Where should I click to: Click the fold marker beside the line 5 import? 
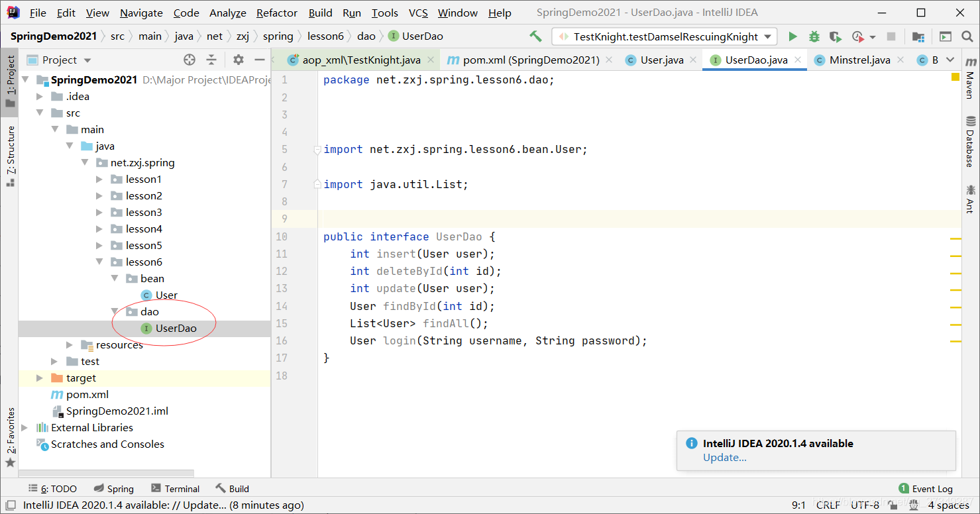click(x=317, y=150)
